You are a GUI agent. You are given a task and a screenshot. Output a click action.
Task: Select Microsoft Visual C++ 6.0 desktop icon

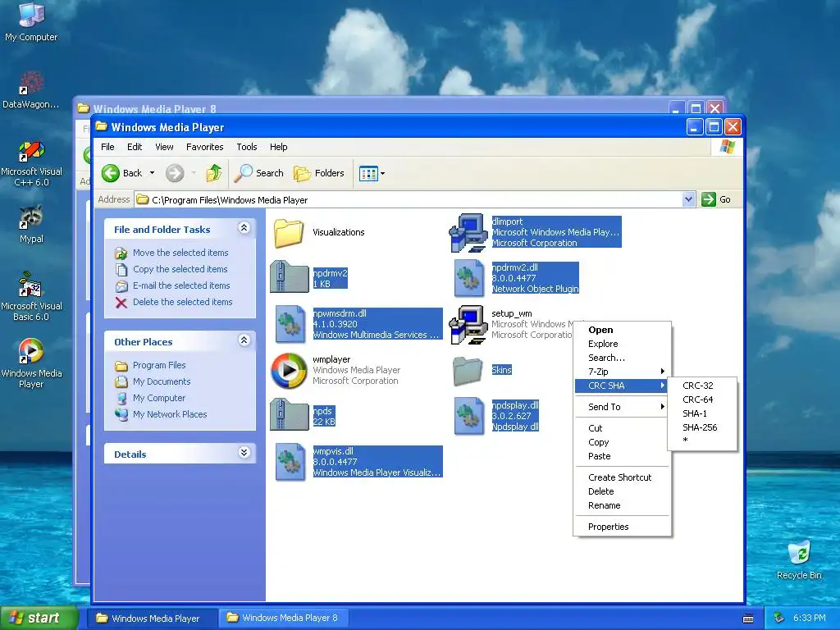click(x=31, y=163)
